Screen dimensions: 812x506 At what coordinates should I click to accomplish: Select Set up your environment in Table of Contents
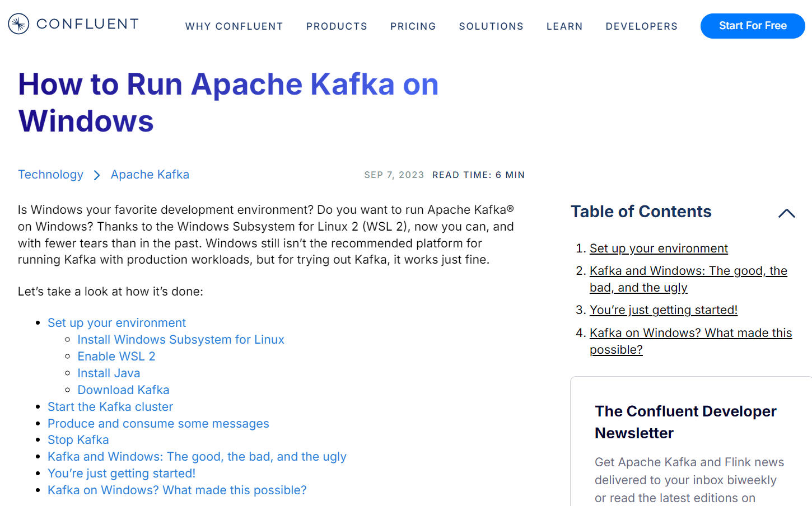click(x=659, y=249)
